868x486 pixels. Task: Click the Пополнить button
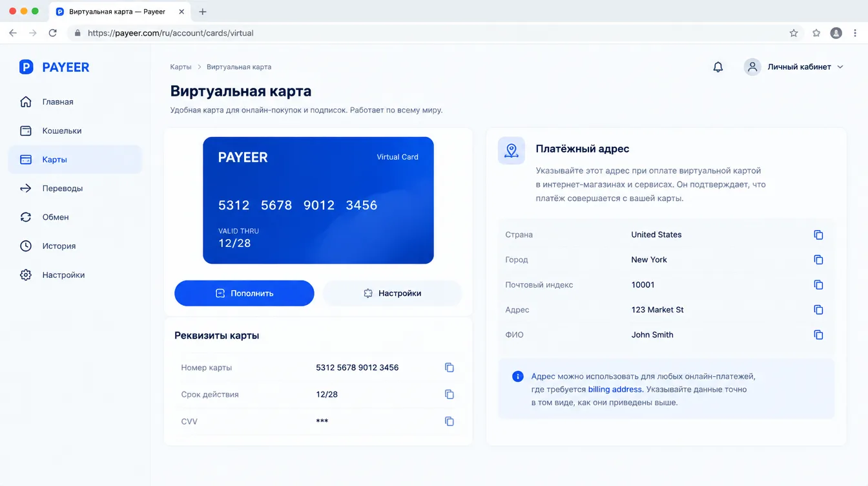tap(244, 293)
